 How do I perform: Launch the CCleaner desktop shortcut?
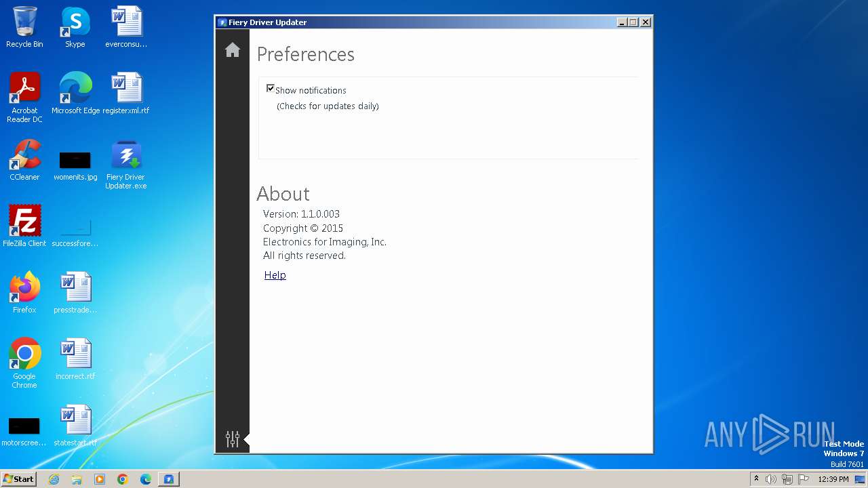24,160
